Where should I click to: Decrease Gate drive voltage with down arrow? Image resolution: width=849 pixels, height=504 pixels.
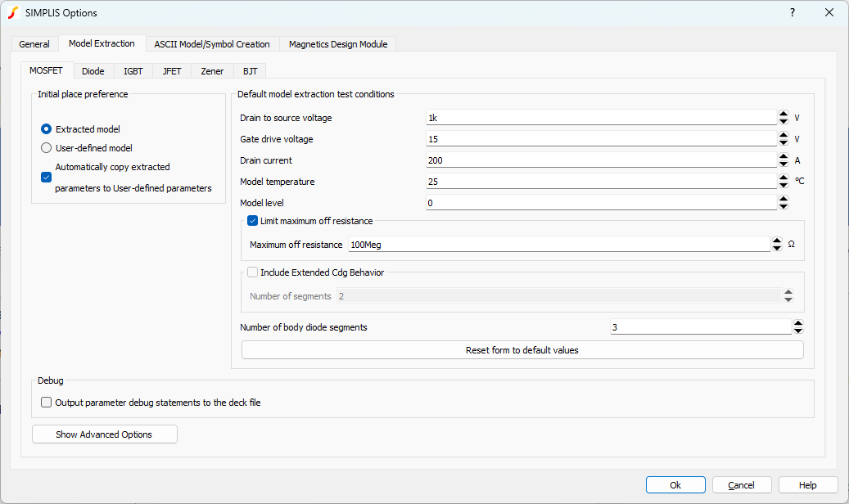click(784, 143)
